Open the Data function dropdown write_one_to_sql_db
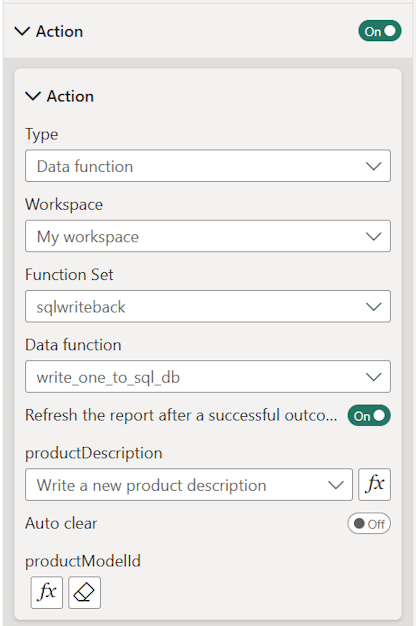This screenshot has height=626, width=416. click(208, 376)
